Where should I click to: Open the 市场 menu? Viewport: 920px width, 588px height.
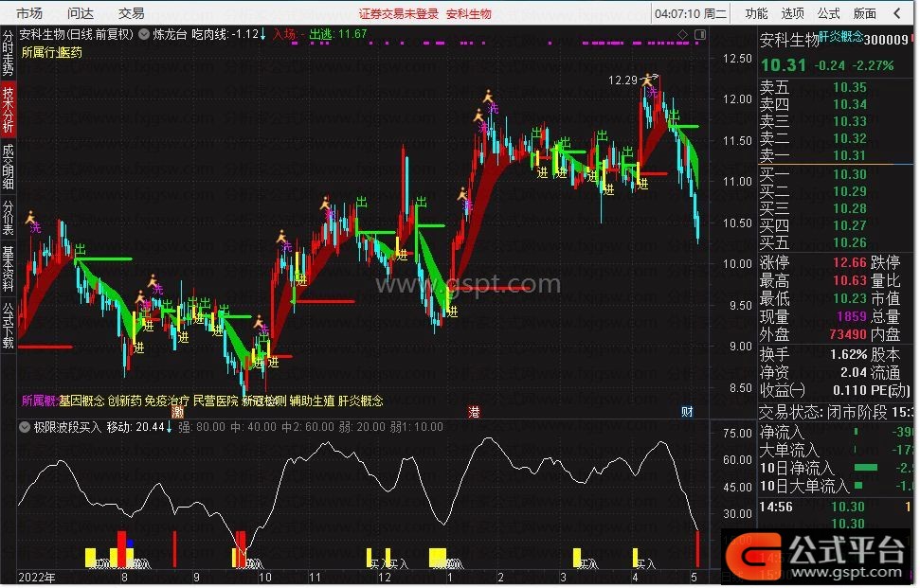tap(29, 13)
